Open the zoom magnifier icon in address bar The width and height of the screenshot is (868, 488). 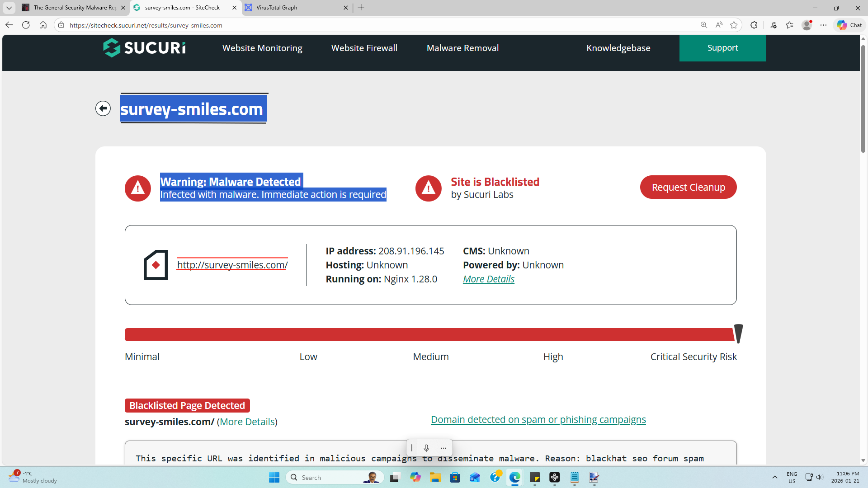704,25
